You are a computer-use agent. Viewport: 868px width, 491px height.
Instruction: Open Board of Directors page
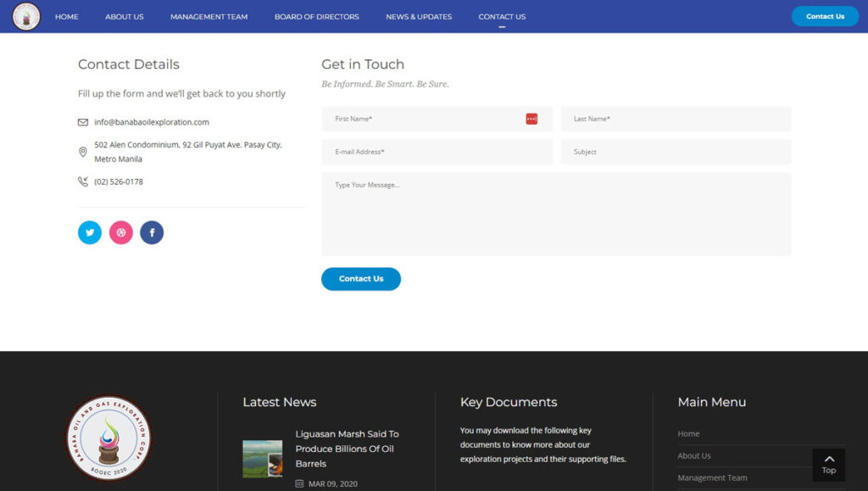point(316,17)
